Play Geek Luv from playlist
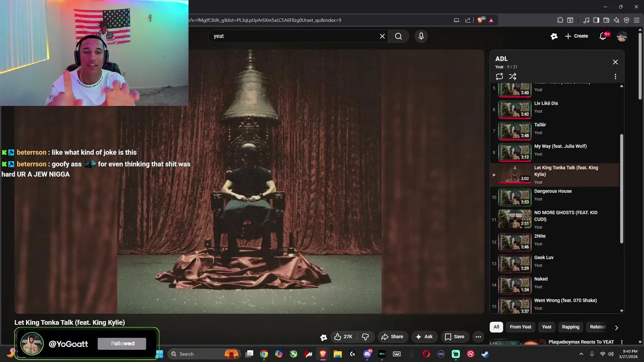Image resolution: width=644 pixels, height=362 pixels. tap(554, 263)
